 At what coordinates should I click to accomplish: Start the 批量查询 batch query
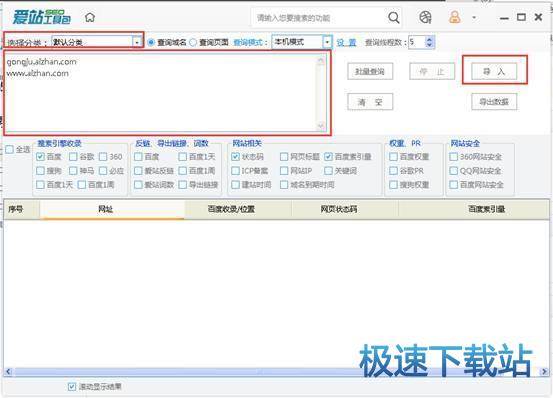tap(370, 72)
